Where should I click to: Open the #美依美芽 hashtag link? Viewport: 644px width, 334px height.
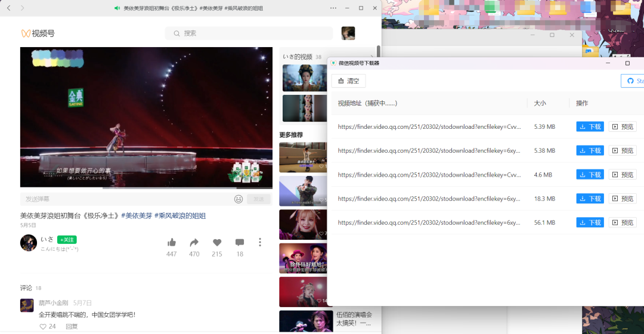point(137,215)
